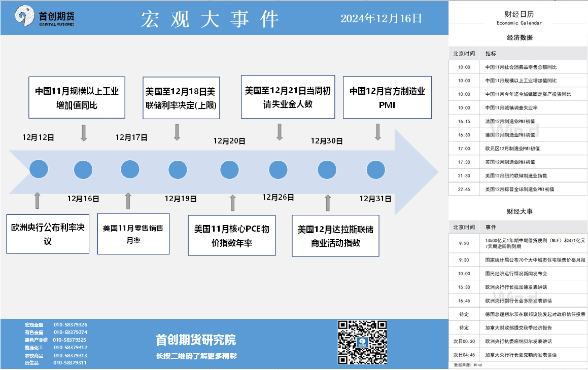Screen dimensions: 588x370
Task: Click the 指标 column header
Action: 491,54
